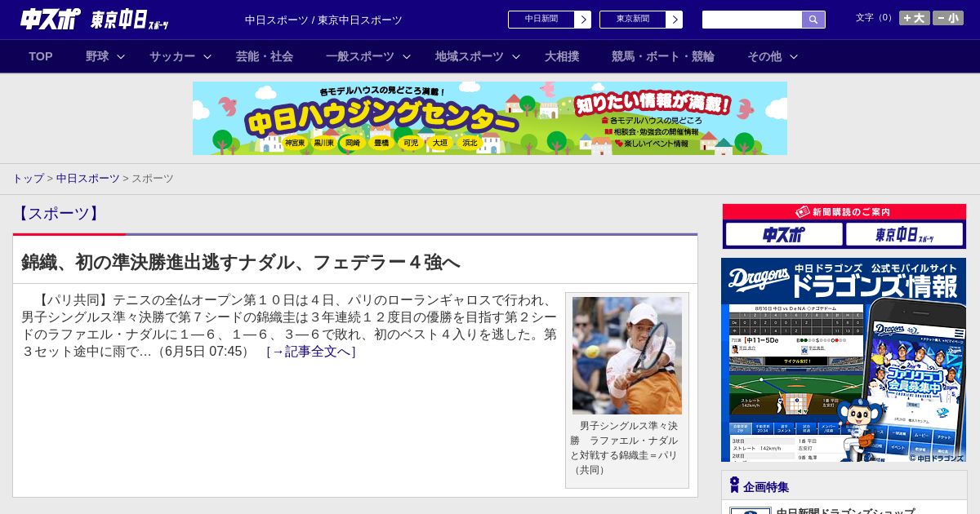Click header text 中日スポーツ / 東京中日スポーツ
This screenshot has width=980, height=514.
(323, 20)
